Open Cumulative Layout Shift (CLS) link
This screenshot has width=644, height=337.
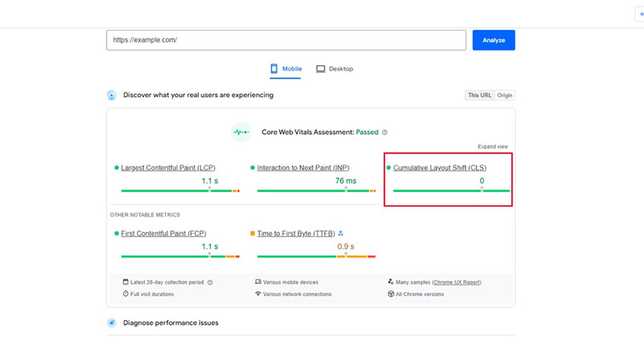pos(440,168)
